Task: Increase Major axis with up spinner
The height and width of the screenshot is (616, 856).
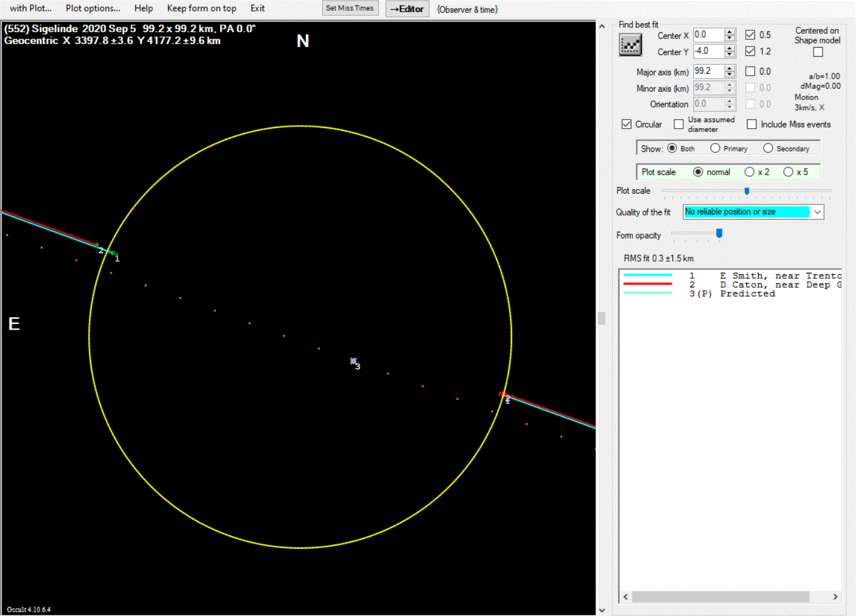Action: pyautogui.click(x=730, y=68)
